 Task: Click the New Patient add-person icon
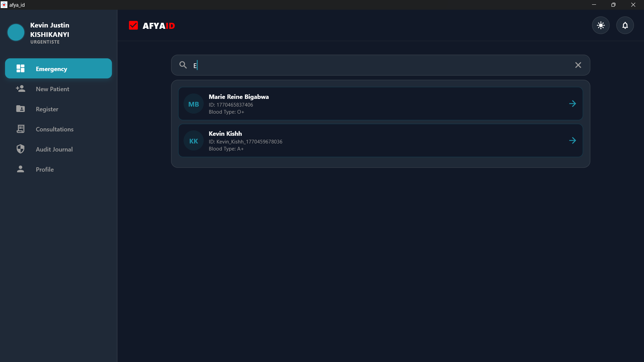tap(20, 88)
